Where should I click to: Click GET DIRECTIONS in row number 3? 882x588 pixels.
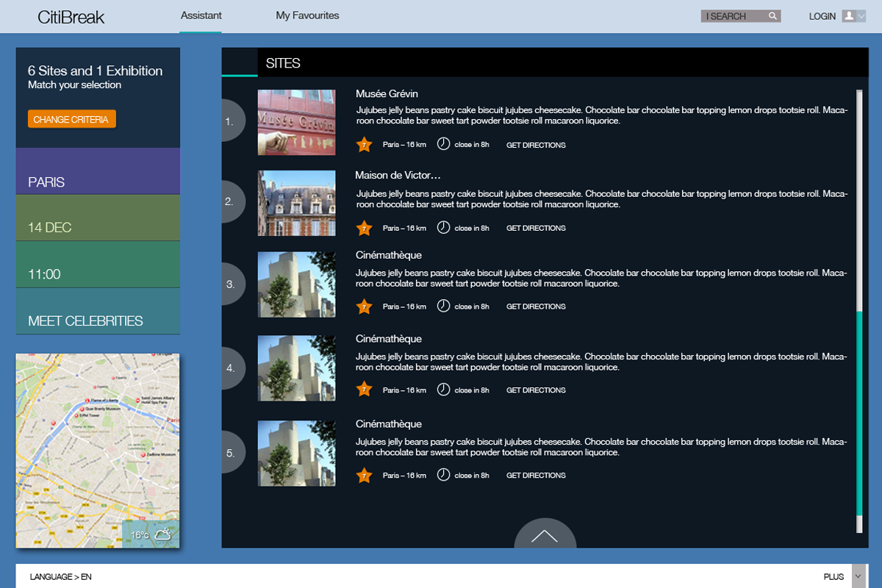click(536, 307)
